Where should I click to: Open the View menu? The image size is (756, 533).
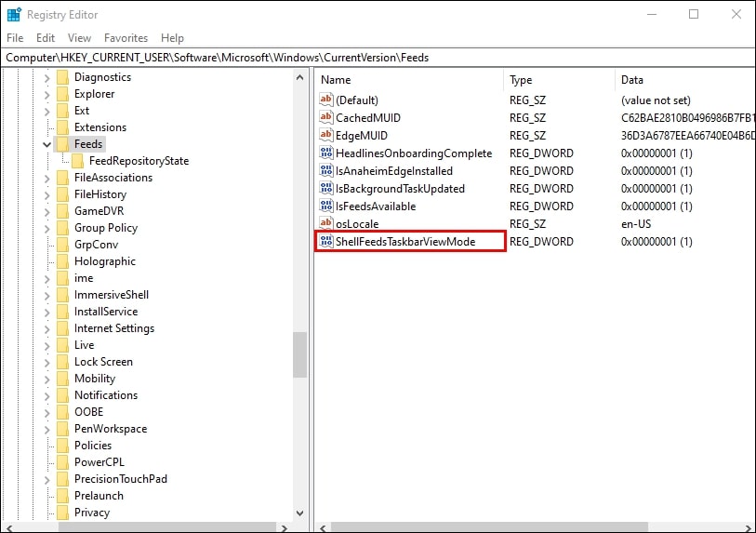point(79,37)
